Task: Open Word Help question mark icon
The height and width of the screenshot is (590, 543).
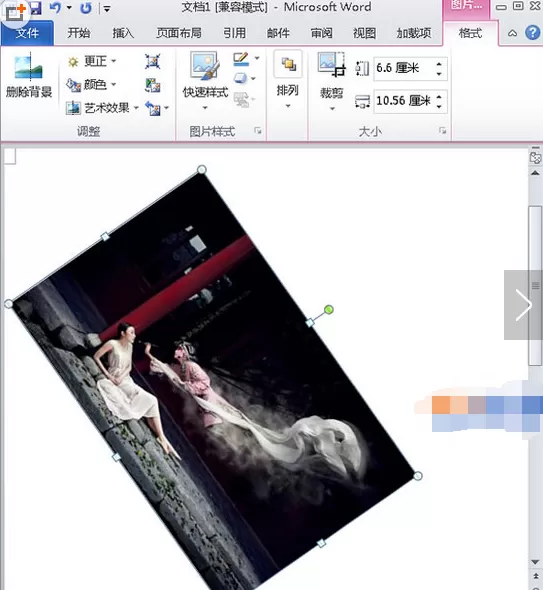Action: point(532,33)
